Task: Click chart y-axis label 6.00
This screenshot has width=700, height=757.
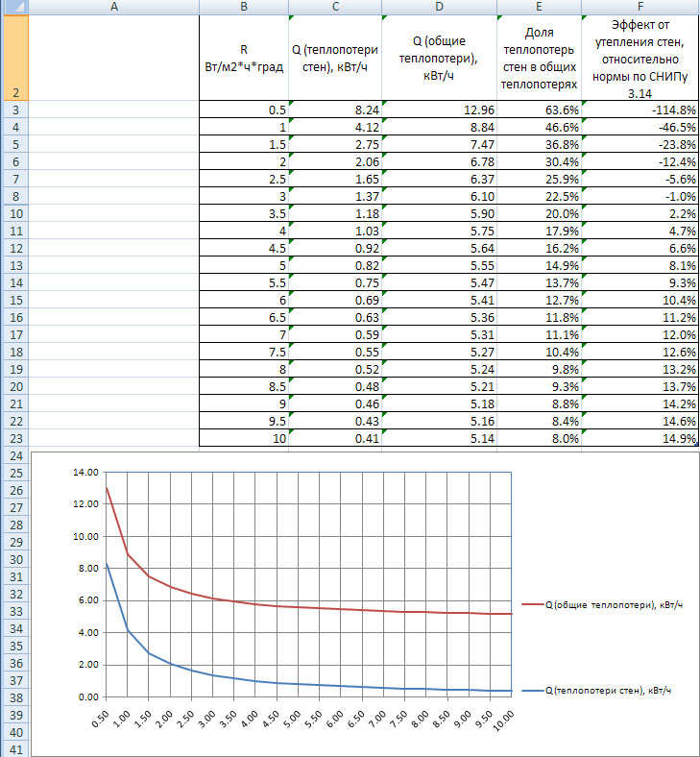Action: [x=88, y=600]
